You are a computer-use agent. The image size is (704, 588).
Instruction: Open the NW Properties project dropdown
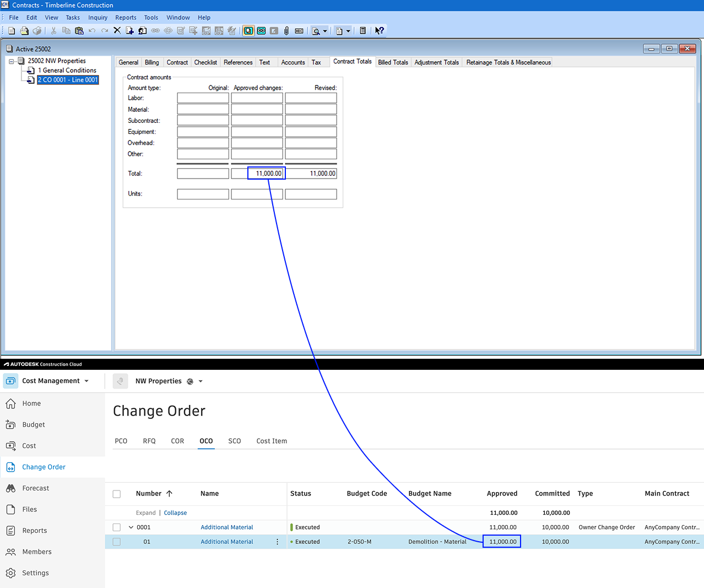point(201,381)
